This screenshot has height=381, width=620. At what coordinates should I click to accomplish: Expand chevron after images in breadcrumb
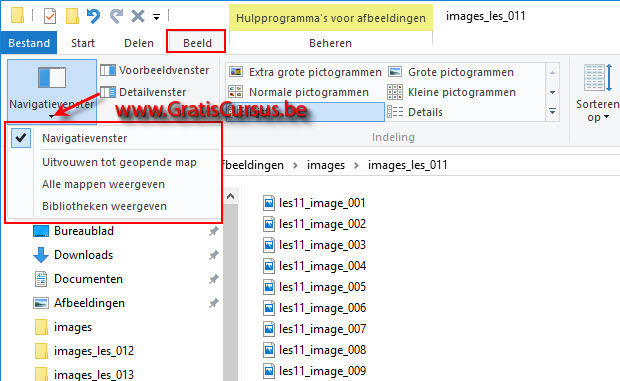coord(356,165)
